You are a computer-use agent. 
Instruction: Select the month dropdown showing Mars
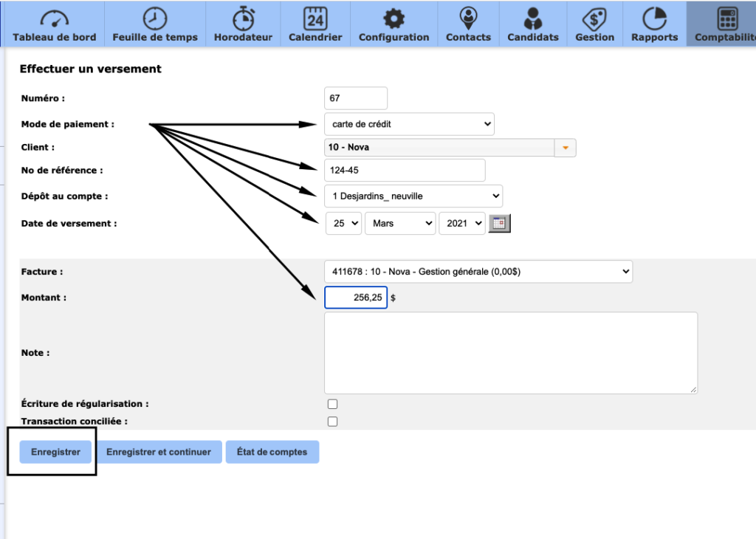click(x=399, y=223)
